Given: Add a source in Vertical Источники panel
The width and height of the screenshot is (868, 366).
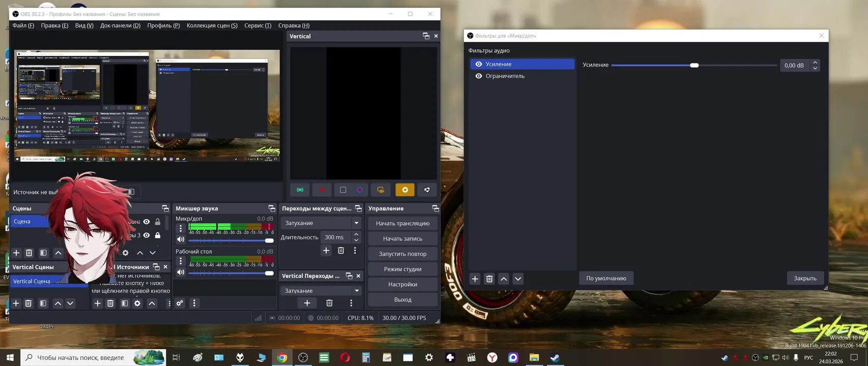Looking at the screenshot, I should point(98,303).
